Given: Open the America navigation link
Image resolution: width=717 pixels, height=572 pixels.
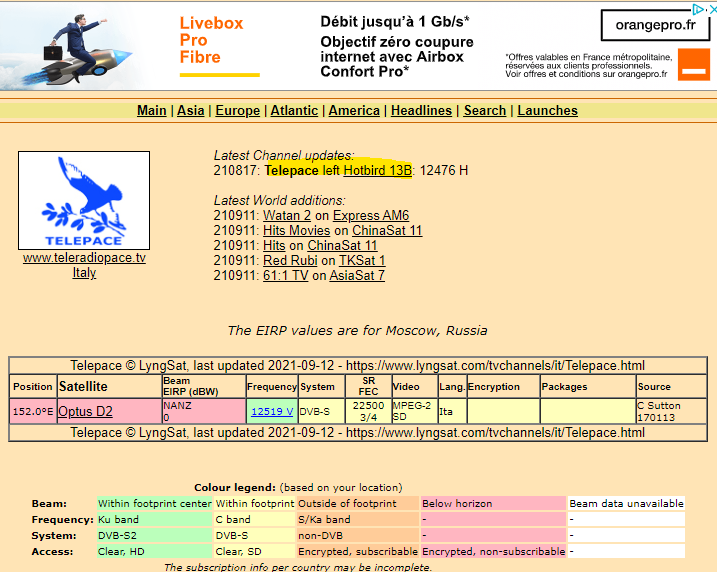Looking at the screenshot, I should click(x=354, y=111).
